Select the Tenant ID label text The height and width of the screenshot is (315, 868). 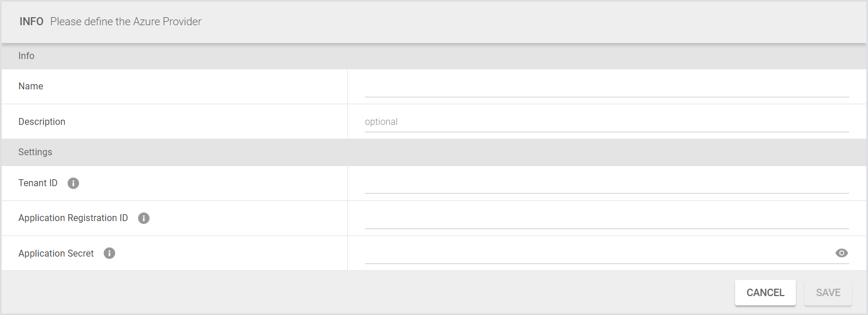[38, 183]
